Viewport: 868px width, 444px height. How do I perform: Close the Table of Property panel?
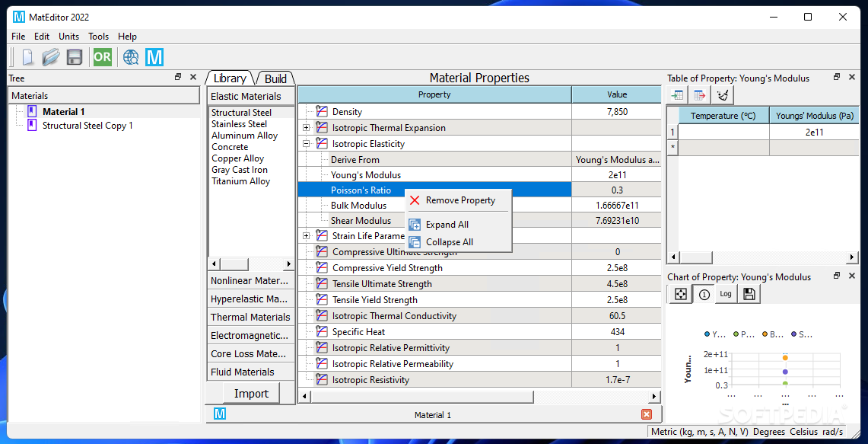click(x=851, y=78)
